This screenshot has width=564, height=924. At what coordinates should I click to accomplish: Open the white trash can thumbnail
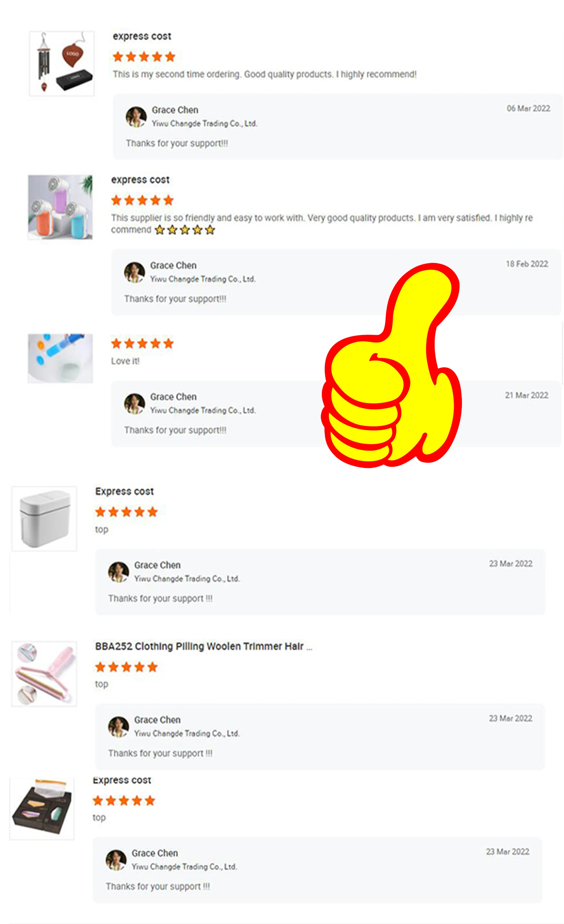[44, 519]
